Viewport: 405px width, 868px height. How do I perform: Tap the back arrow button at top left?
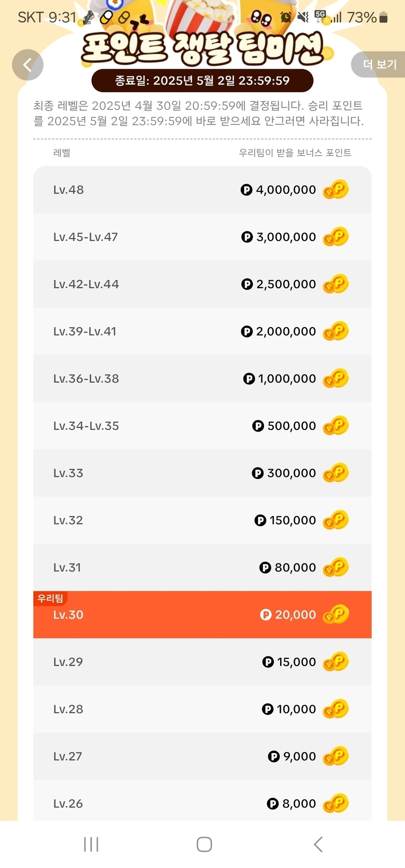(27, 65)
